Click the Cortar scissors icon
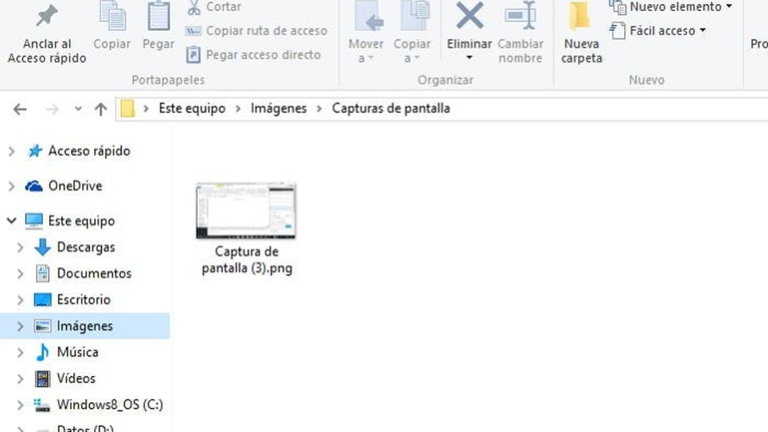Viewport: 768px width, 432px height. [x=194, y=7]
